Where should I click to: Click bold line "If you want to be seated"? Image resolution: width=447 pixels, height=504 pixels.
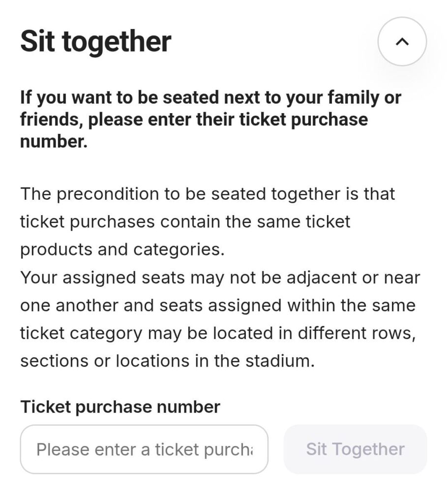click(210, 97)
